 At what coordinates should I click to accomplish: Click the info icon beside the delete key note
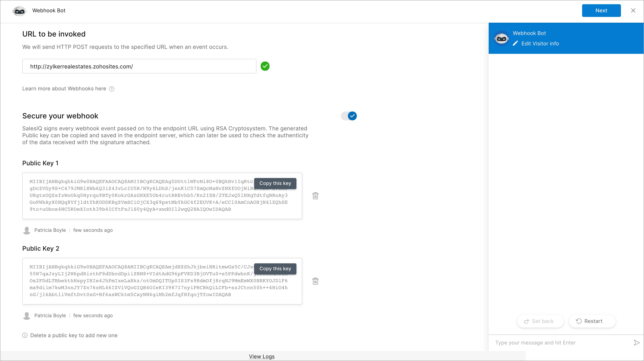point(25,335)
